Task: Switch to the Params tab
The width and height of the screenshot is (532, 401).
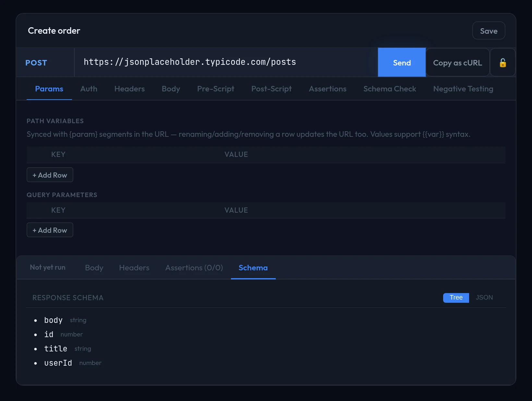Action: tap(49, 89)
